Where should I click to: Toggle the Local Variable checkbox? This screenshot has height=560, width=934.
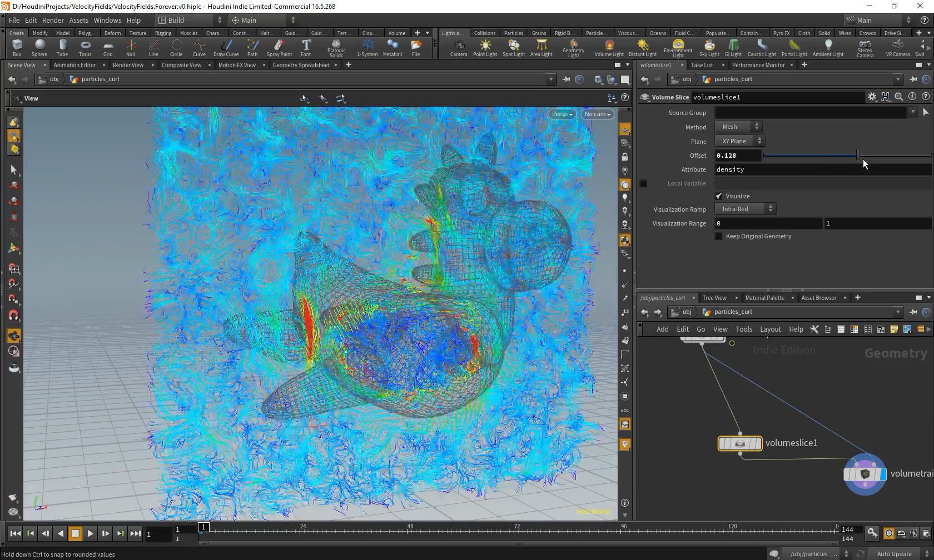643,183
